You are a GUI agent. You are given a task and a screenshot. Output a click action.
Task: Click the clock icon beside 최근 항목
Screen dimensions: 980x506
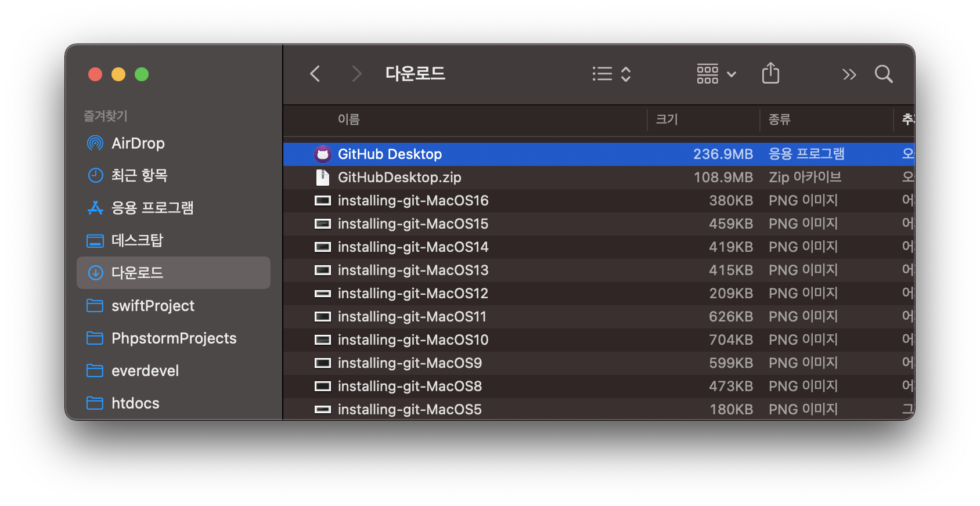pos(95,175)
